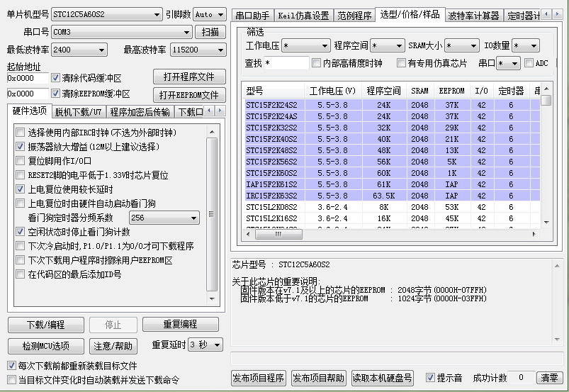
Task: Open 看门狗定时器分频系数 256 dropdown
Action: click(x=164, y=218)
